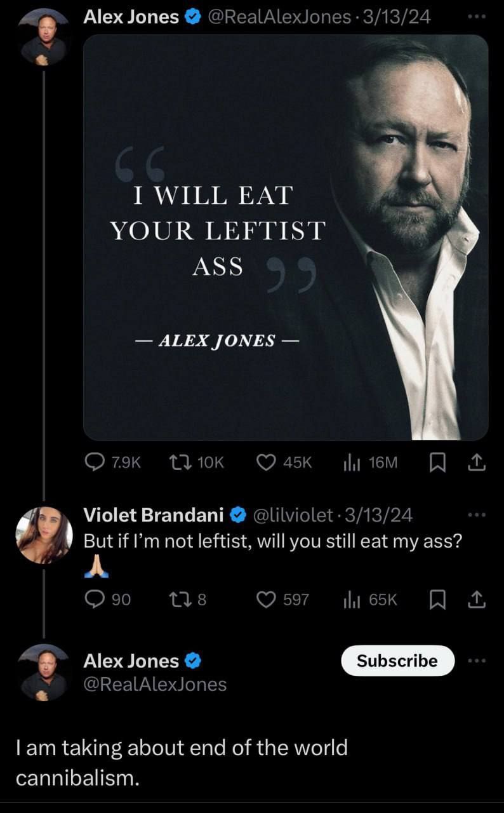Image resolution: width=504 pixels, height=813 pixels.
Task: Open more options beside Subscribe button
Action: pyautogui.click(x=475, y=661)
